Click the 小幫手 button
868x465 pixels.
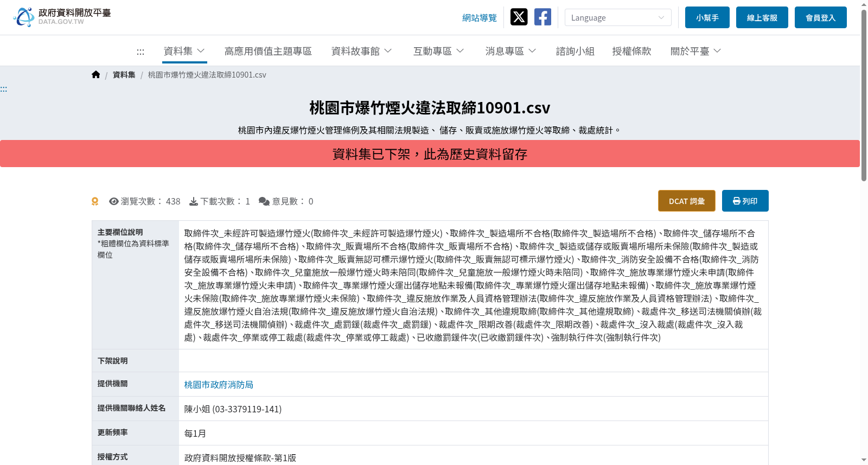click(707, 17)
